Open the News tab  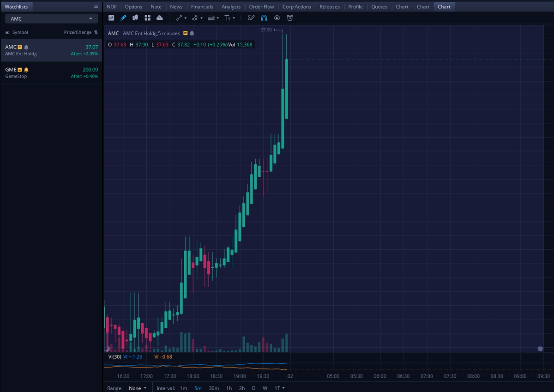click(x=176, y=7)
